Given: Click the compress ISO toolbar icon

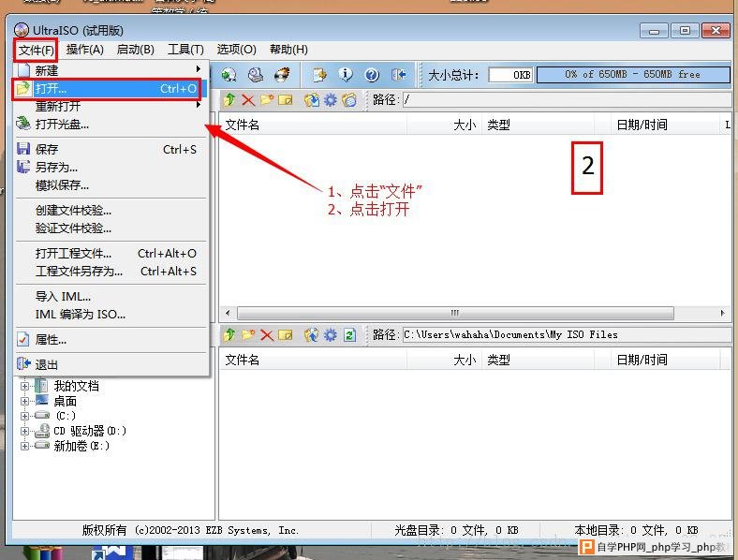Looking at the screenshot, I should click(319, 75).
